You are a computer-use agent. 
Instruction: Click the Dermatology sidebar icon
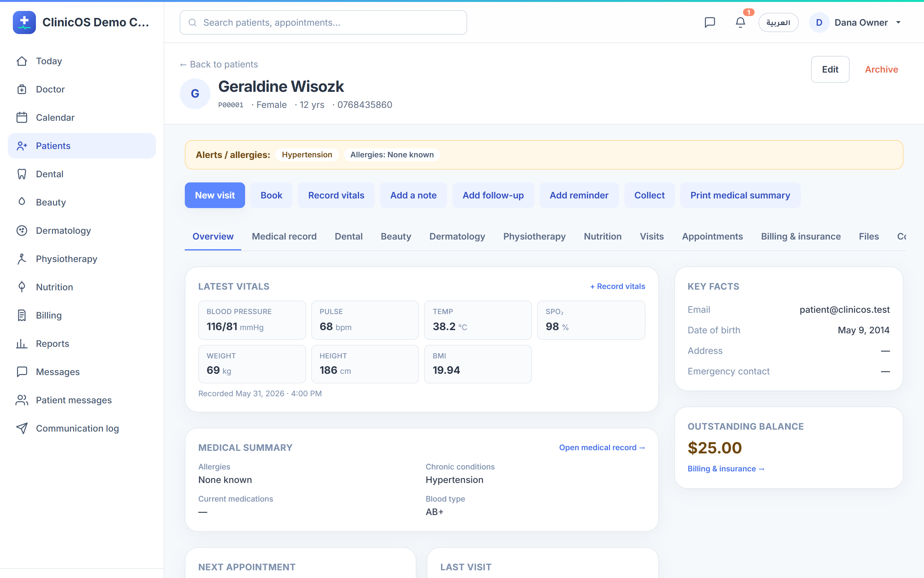pos(22,231)
